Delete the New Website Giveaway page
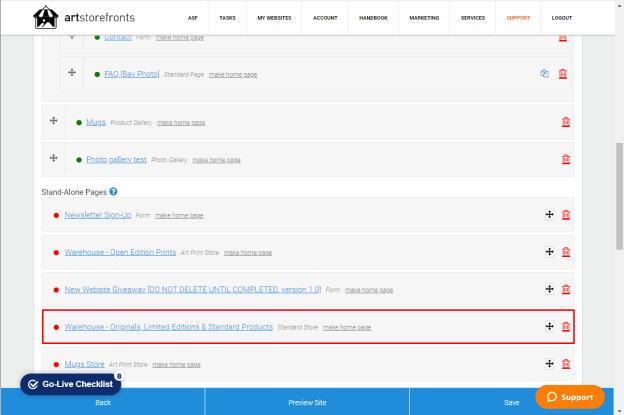The width and height of the screenshot is (624, 415). pyautogui.click(x=566, y=289)
